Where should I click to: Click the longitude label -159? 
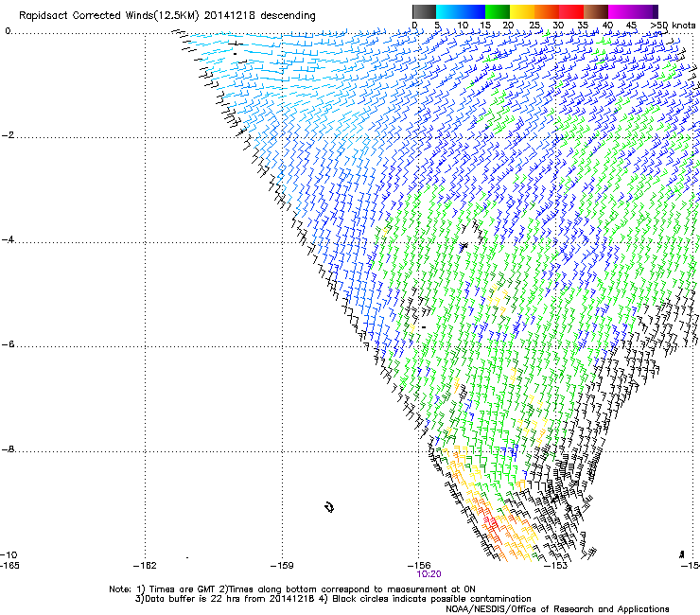pos(282,566)
